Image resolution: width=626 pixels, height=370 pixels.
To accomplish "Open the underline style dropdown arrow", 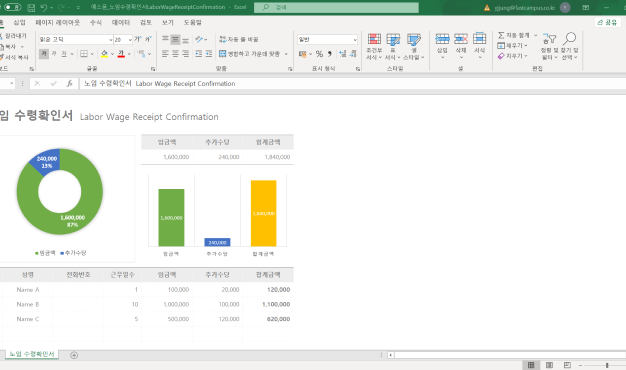I will pyautogui.click(x=72, y=54).
